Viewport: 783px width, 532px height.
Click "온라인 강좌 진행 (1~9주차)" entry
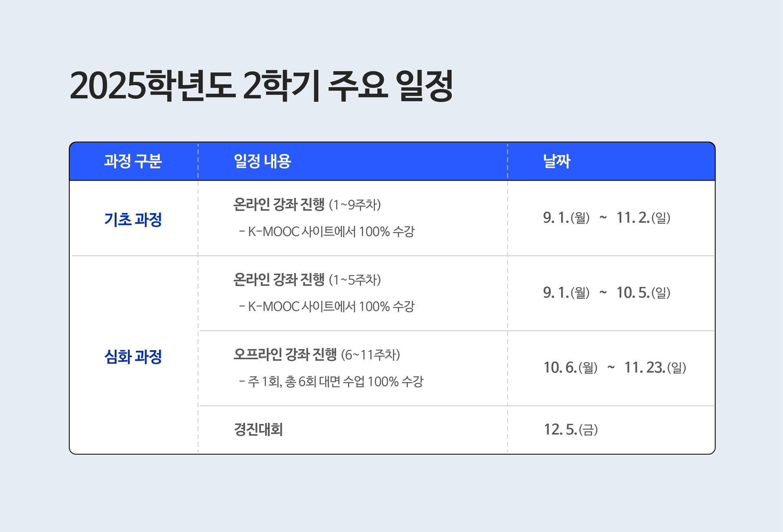coord(307,204)
